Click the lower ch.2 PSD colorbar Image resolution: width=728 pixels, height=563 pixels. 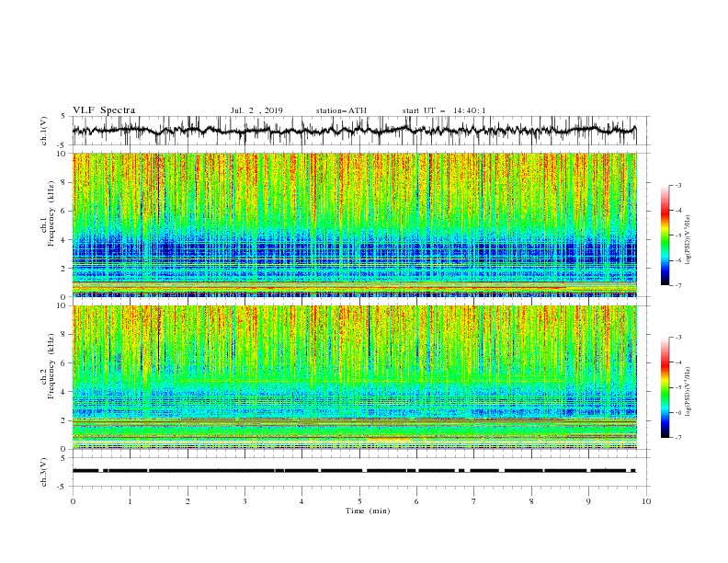point(665,387)
